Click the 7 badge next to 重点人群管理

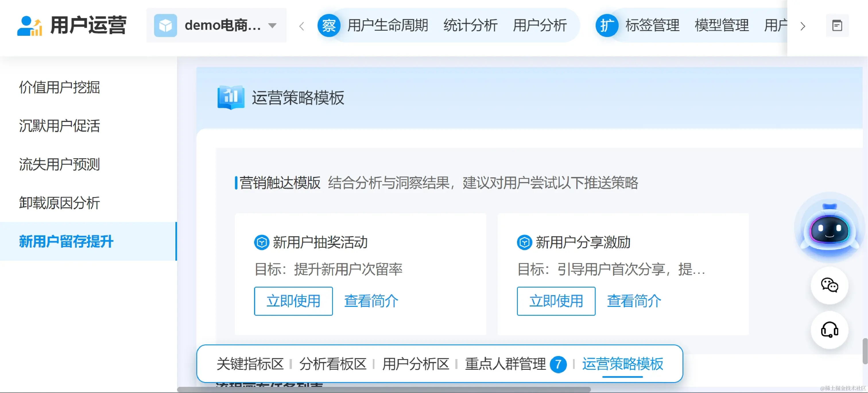(x=558, y=364)
